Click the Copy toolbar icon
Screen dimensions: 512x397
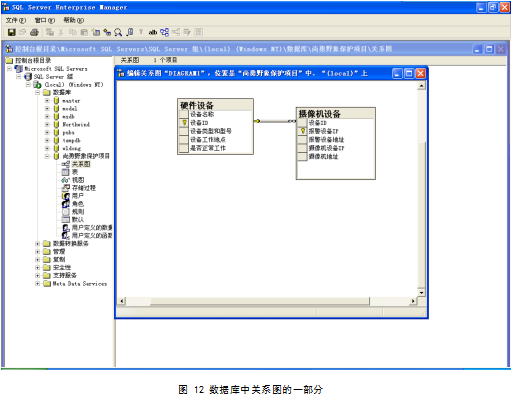tap(72, 32)
